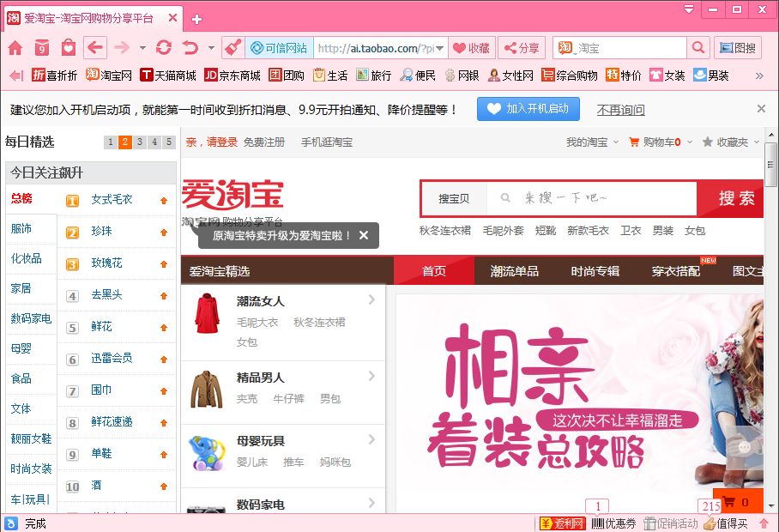Open the 特价 bookmark

point(624,75)
